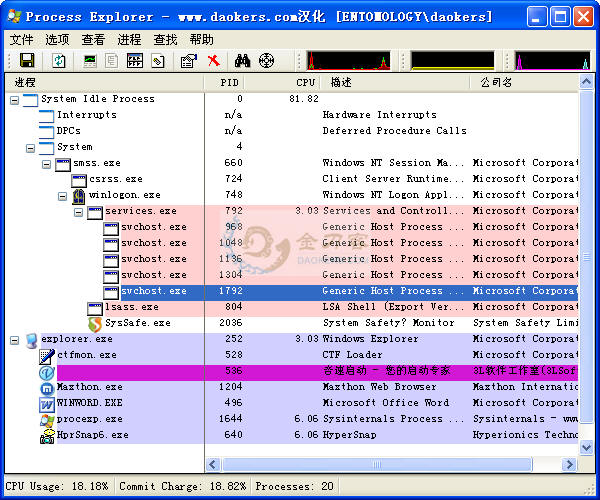600x500 pixels.
Task: Toggle the process tree view icon
Action: click(x=112, y=60)
